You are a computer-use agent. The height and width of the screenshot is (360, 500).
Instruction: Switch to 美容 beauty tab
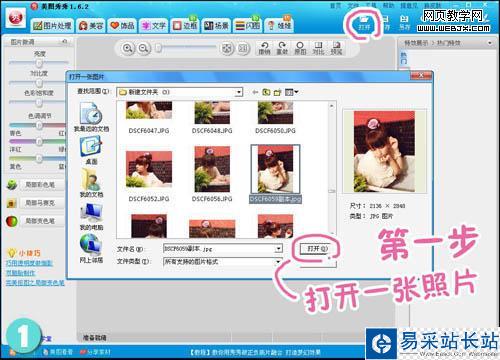(x=91, y=25)
